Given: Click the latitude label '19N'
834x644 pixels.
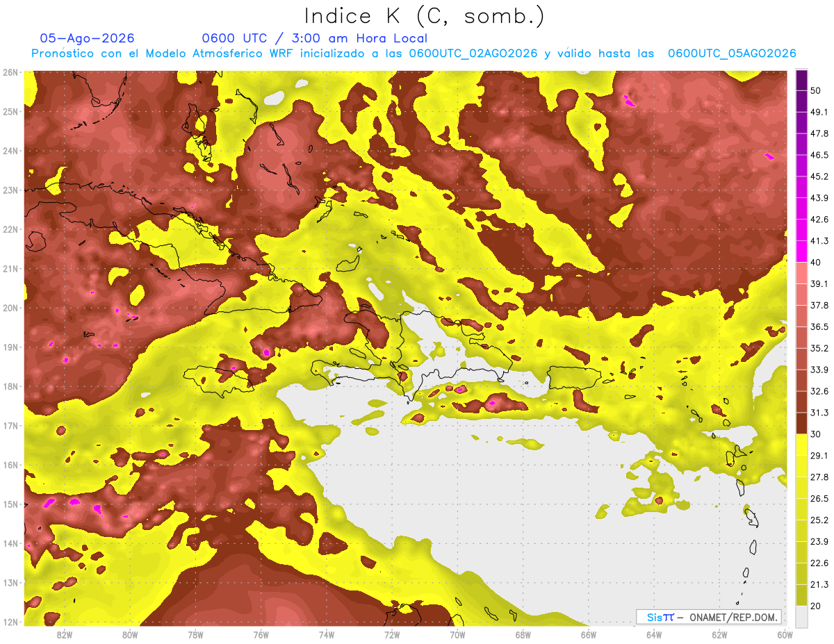Looking at the screenshot, I should pyautogui.click(x=10, y=347).
